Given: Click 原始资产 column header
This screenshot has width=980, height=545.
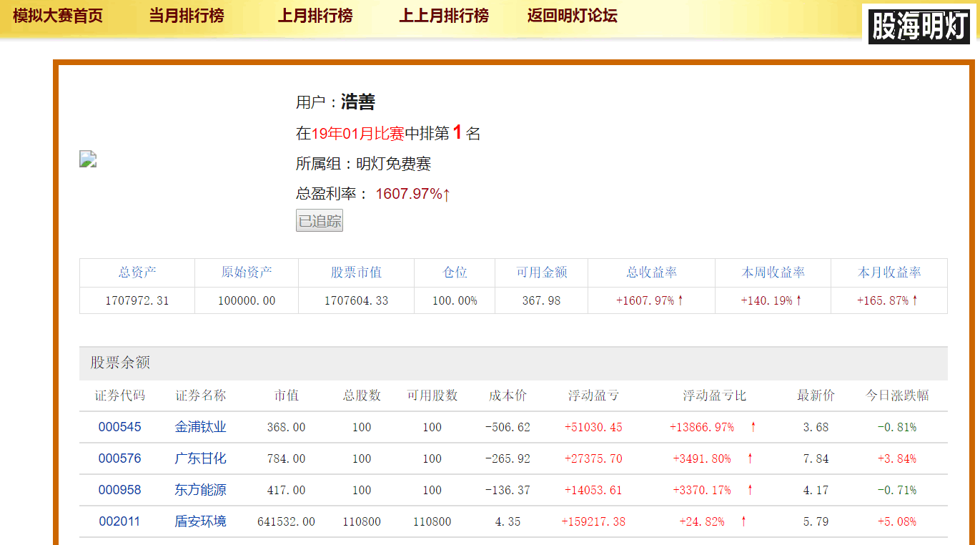Looking at the screenshot, I should pyautogui.click(x=247, y=272).
